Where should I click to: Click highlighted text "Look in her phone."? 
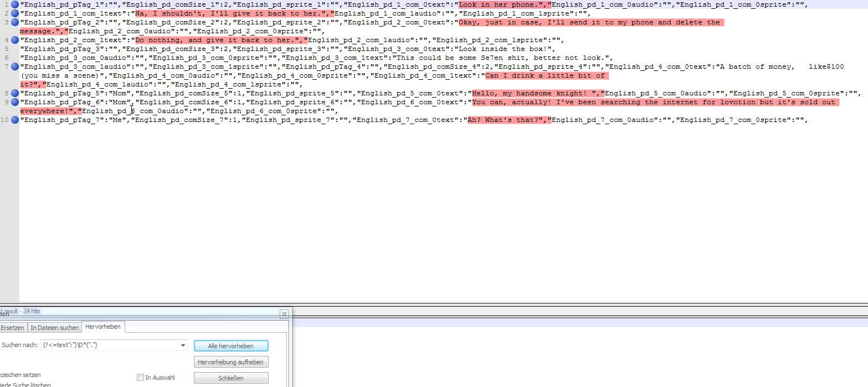(500, 4)
